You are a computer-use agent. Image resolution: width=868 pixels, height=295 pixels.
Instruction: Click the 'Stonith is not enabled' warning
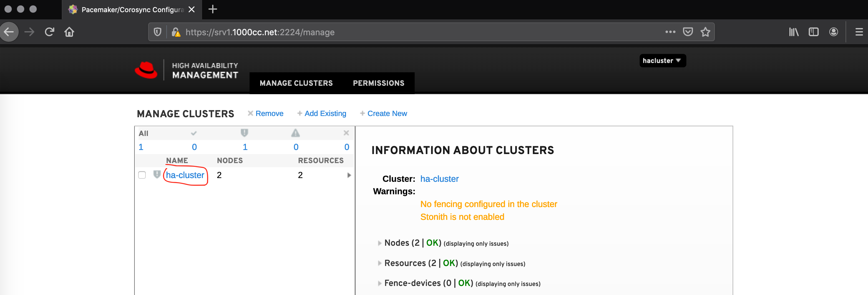pyautogui.click(x=462, y=217)
